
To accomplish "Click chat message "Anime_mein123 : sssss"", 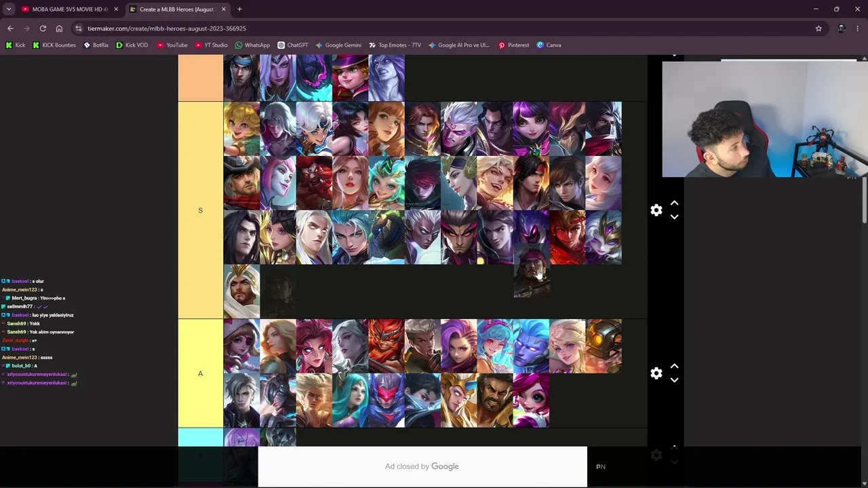I will (x=27, y=357).
